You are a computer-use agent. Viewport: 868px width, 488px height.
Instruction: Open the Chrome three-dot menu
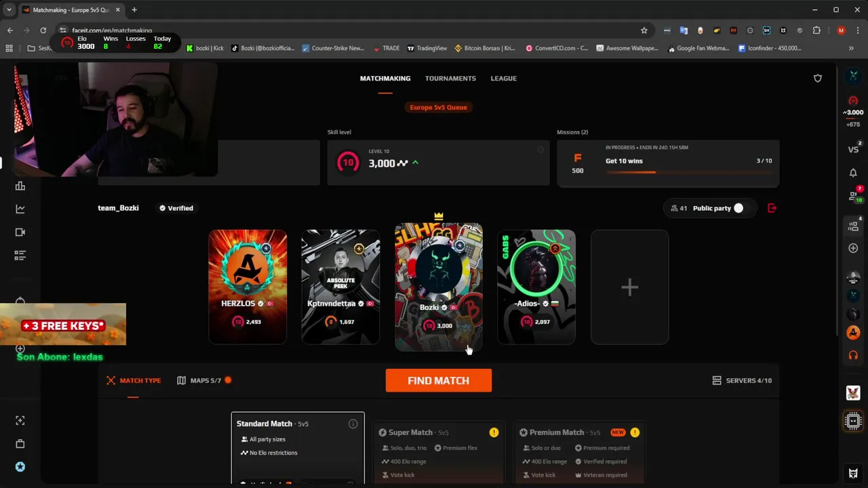[x=857, y=30]
